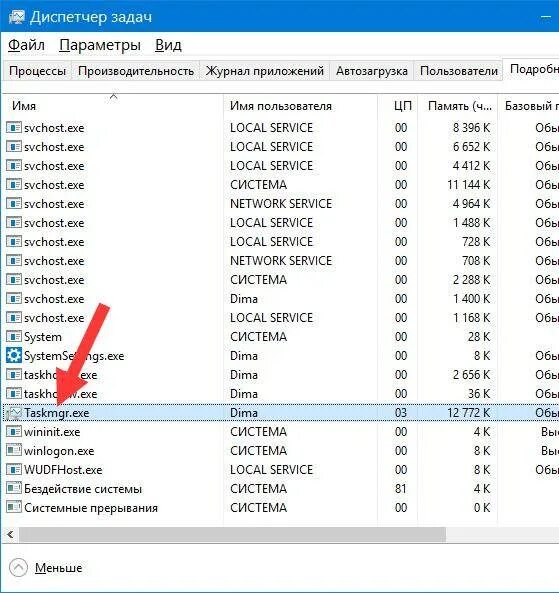Sort by the Память column header
559x593 pixels.
(458, 106)
